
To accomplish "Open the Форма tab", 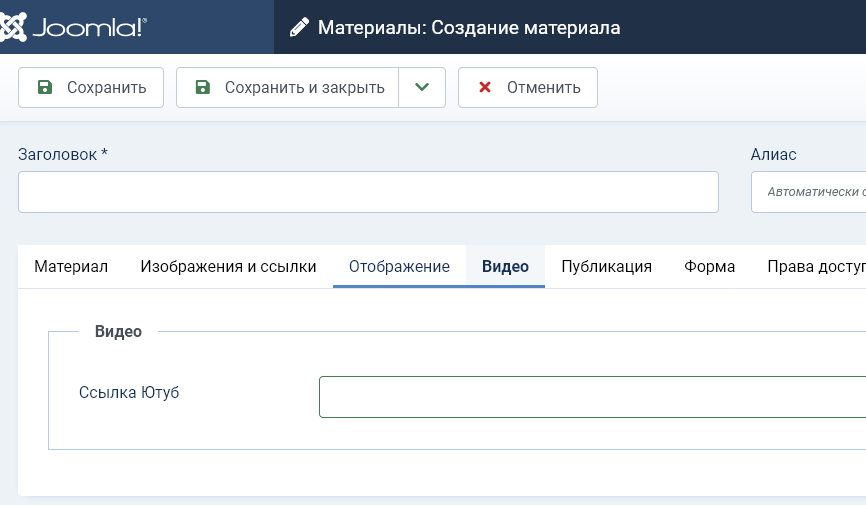I will click(710, 266).
